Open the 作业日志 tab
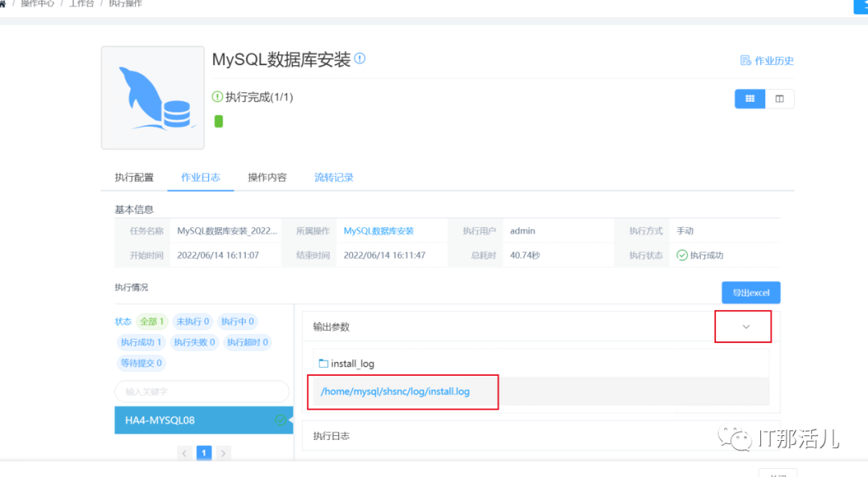Image resolution: width=868 pixels, height=477 pixels. (x=200, y=177)
